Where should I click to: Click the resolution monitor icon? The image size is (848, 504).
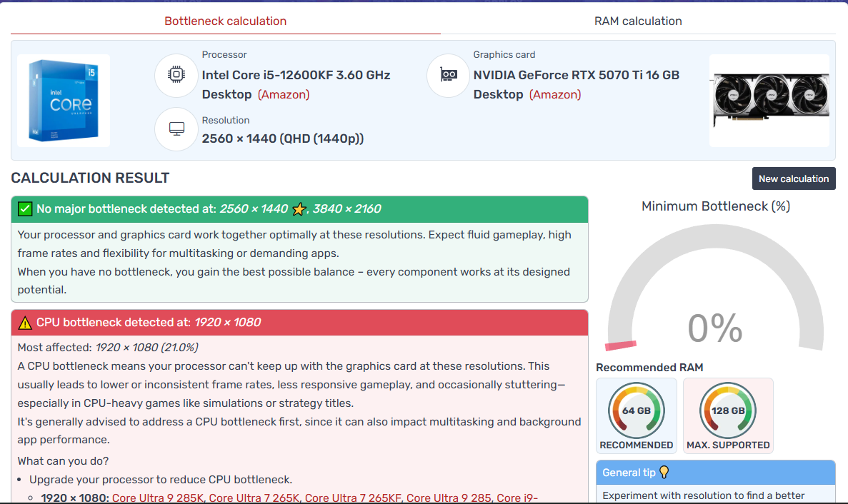[x=176, y=128]
